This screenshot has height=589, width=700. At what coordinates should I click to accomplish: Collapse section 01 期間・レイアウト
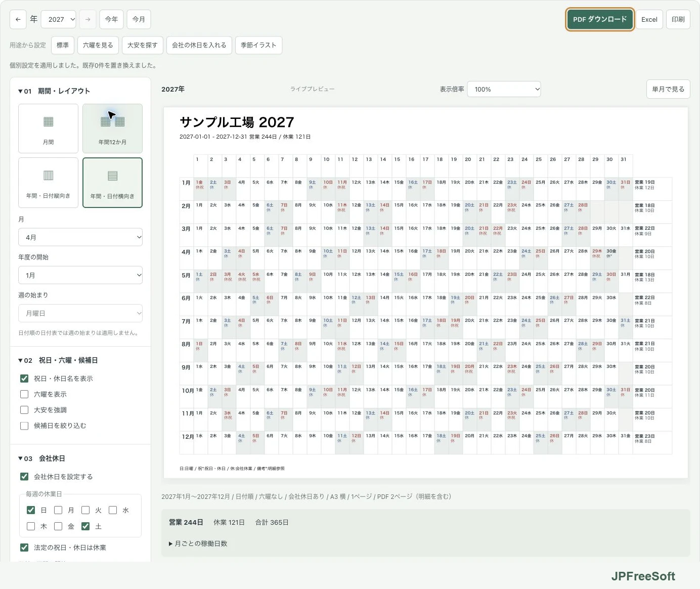54,91
